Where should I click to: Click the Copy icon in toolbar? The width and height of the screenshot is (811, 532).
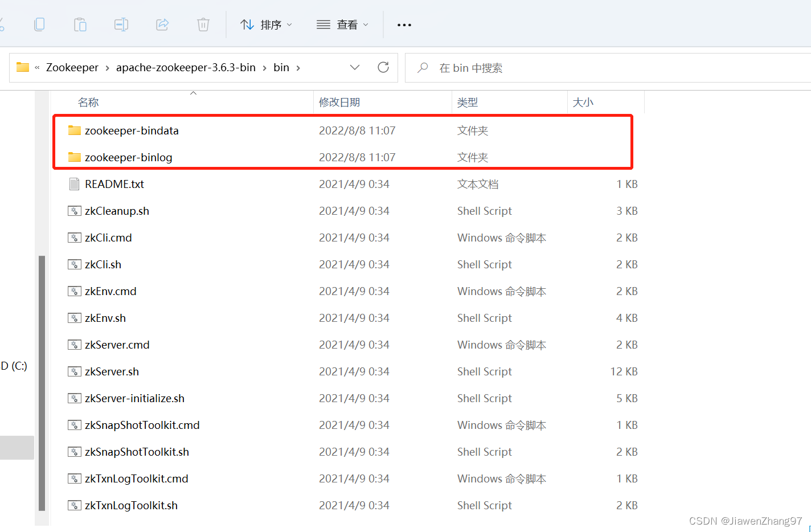39,24
